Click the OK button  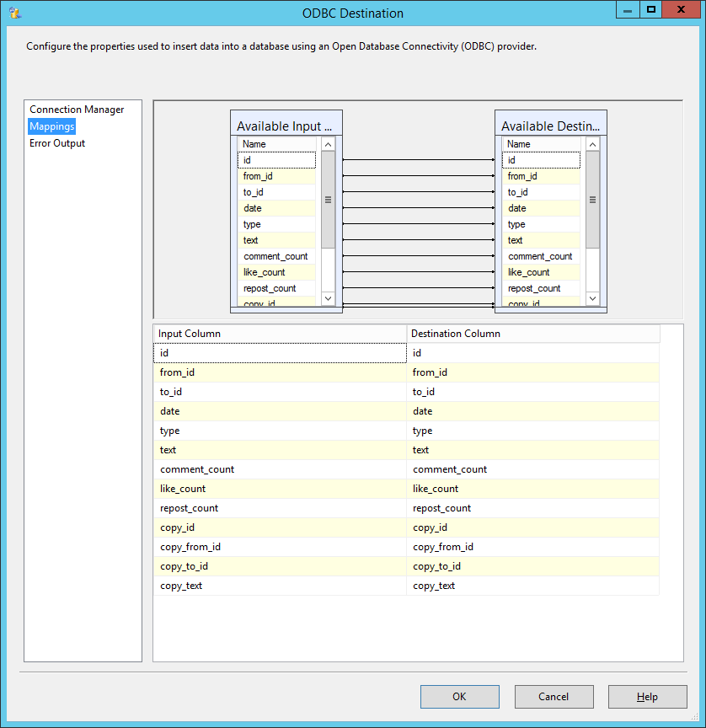459,696
